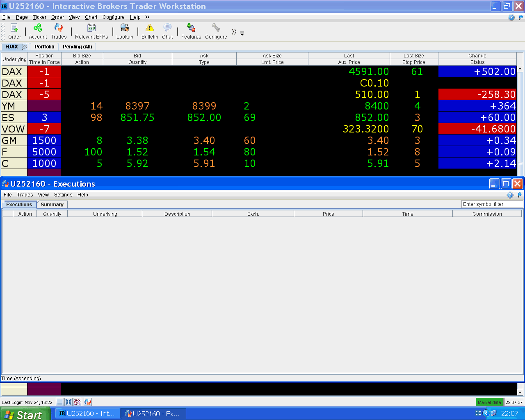The width and height of the screenshot is (525, 420).
Task: Open Relevant EFPs tool
Action: [91, 31]
